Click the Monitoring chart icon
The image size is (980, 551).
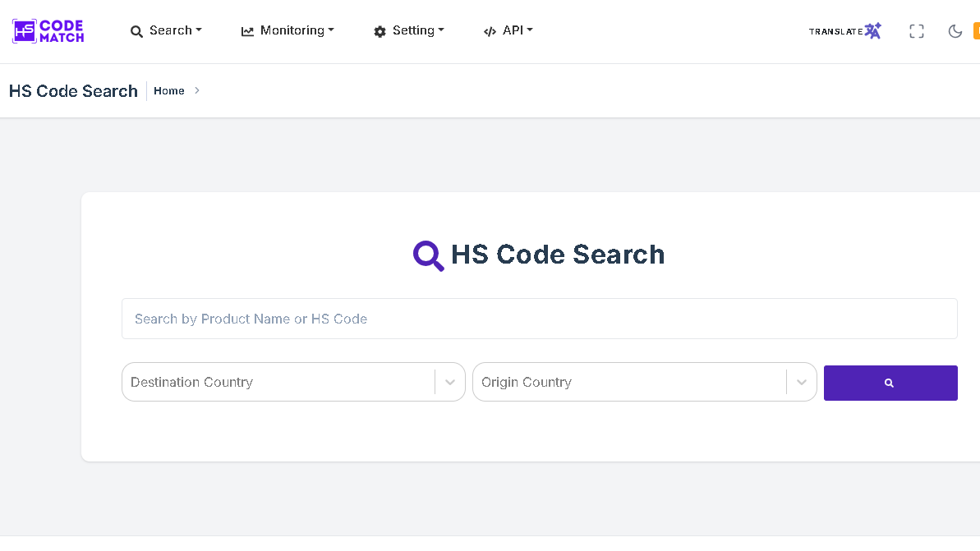(247, 31)
